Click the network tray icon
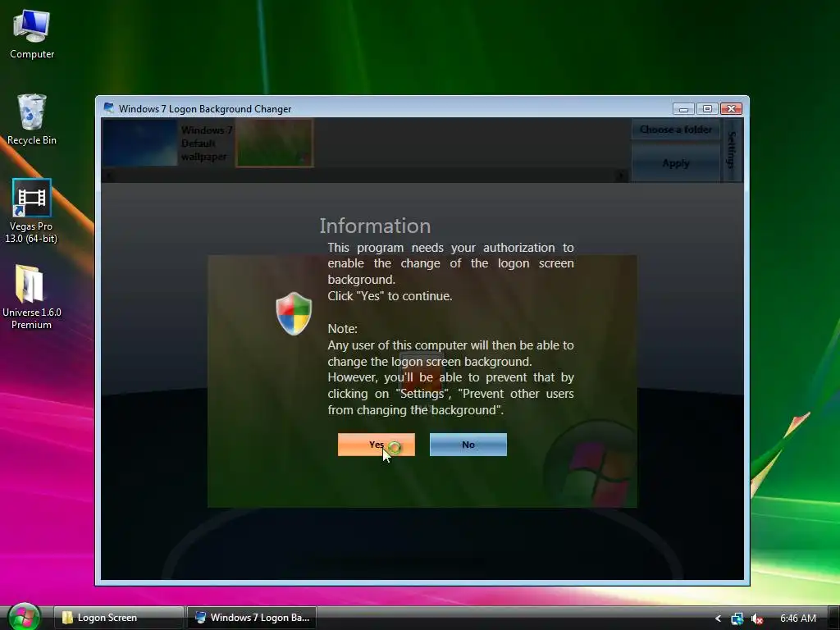This screenshot has height=630, width=840. click(737, 619)
